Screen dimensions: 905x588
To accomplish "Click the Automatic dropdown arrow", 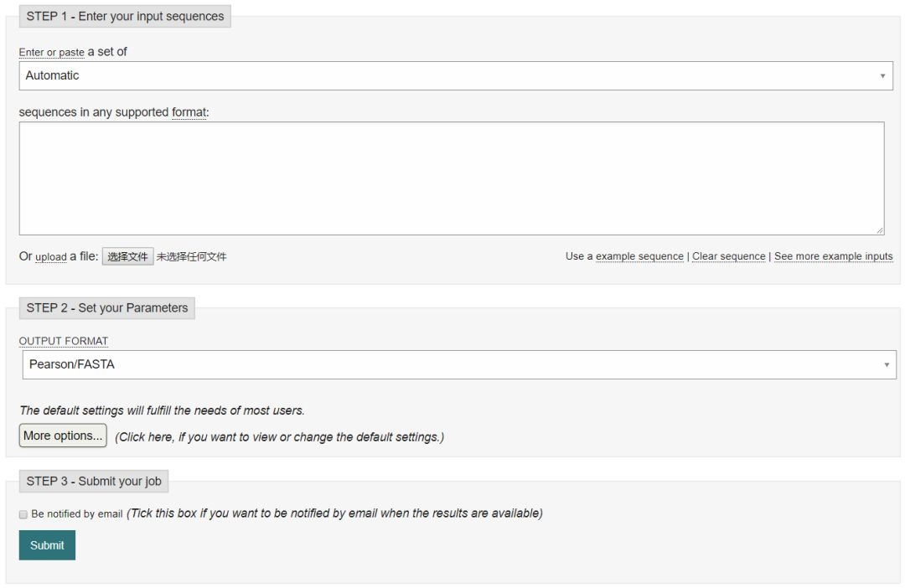I will (882, 76).
